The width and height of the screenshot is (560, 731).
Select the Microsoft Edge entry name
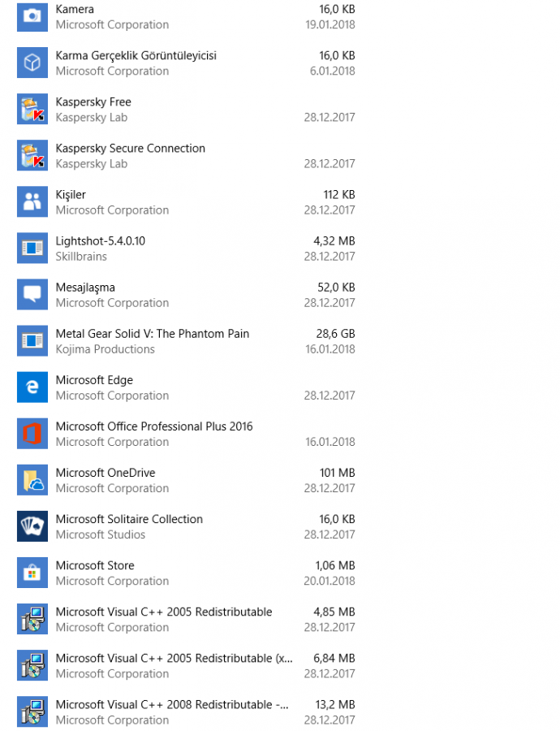[94, 380]
